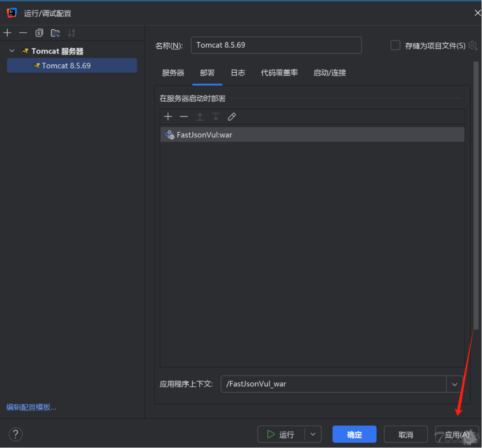Viewport: 482px width, 448px height.
Task: Click the FastJsonVul:war artifact icon
Action: (x=170, y=135)
